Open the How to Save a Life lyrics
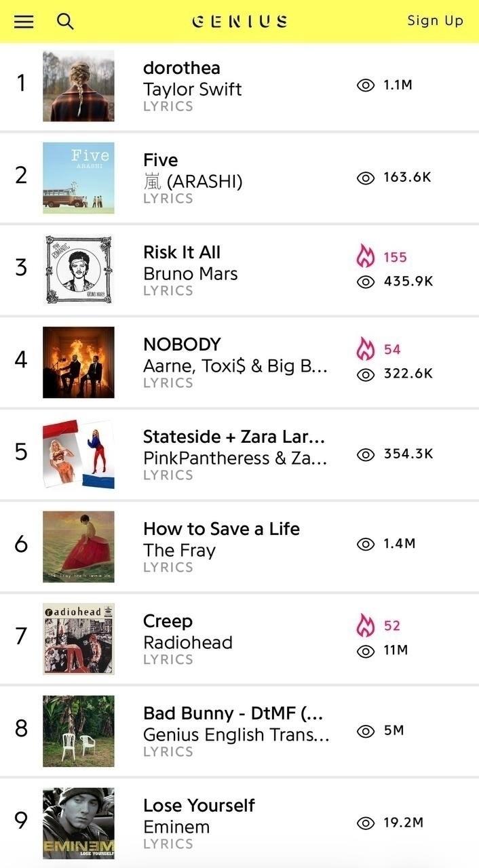This screenshot has width=479, height=868. pos(221,529)
